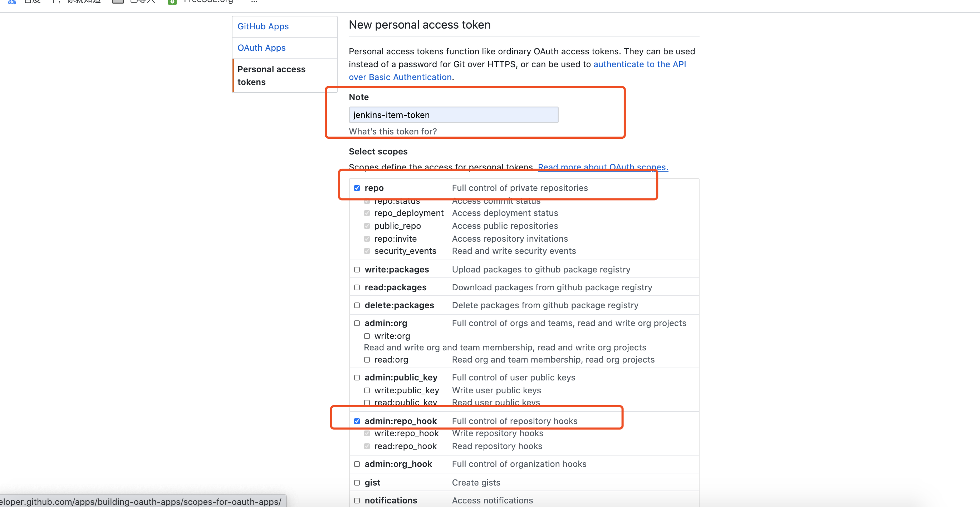Enable the notifications scope checkbox
Screen dimensions: 980x507
[x=357, y=501]
